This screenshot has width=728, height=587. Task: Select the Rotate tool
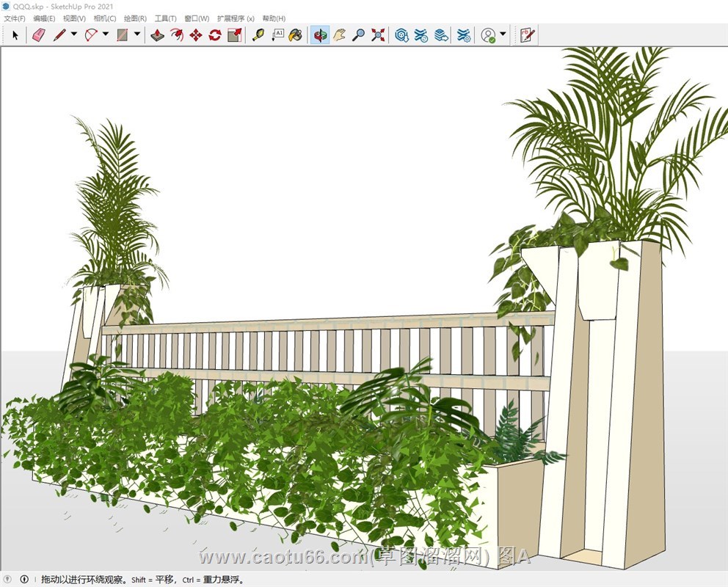(x=215, y=34)
